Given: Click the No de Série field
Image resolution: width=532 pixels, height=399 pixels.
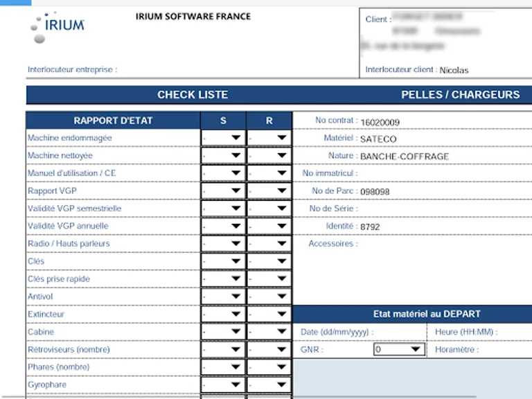Looking at the screenshot, I should 446,209.
